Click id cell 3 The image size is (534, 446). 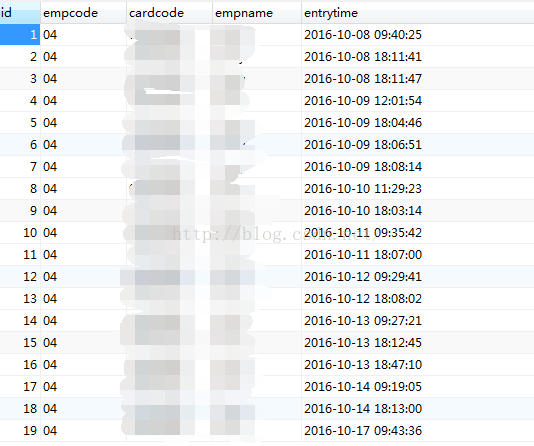20,79
